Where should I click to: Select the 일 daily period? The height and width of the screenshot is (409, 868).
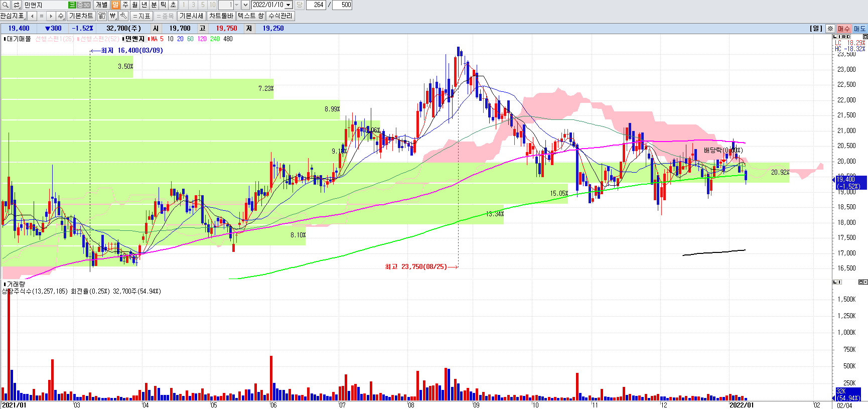pyautogui.click(x=115, y=5)
